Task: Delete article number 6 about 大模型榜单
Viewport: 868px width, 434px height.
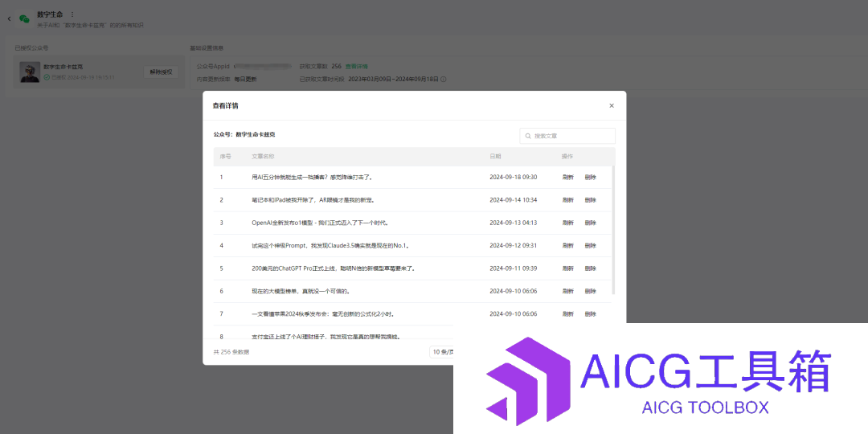Action: 590,291
